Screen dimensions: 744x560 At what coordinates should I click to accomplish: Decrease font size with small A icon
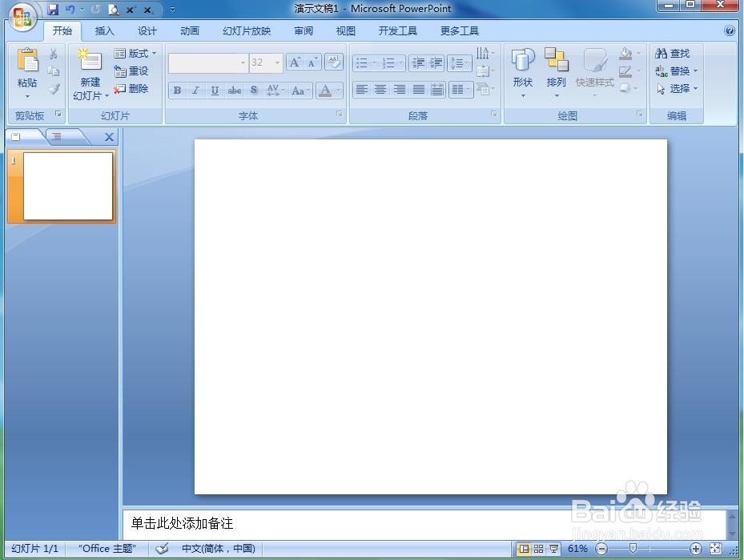pyautogui.click(x=312, y=62)
